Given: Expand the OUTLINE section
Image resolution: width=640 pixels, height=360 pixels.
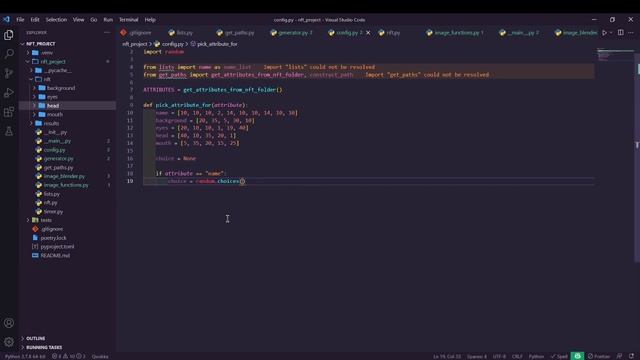Looking at the screenshot, I should 36,338.
